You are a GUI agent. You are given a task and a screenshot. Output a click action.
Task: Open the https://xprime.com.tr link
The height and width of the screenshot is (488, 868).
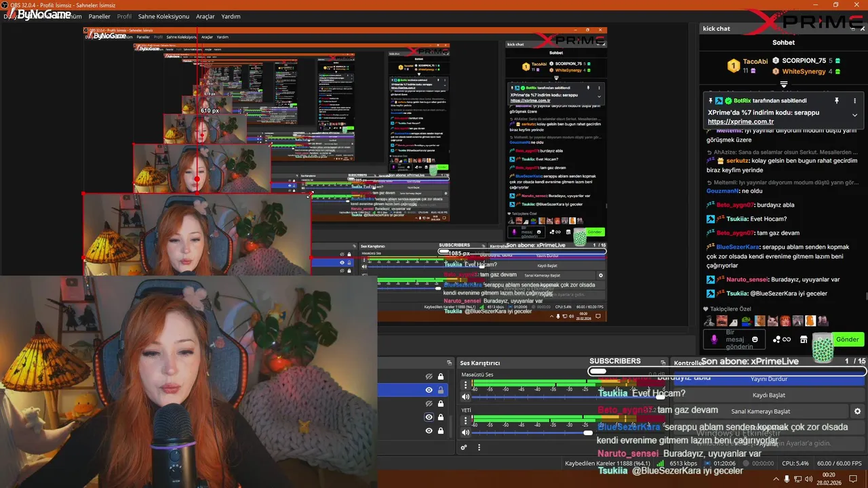click(741, 122)
